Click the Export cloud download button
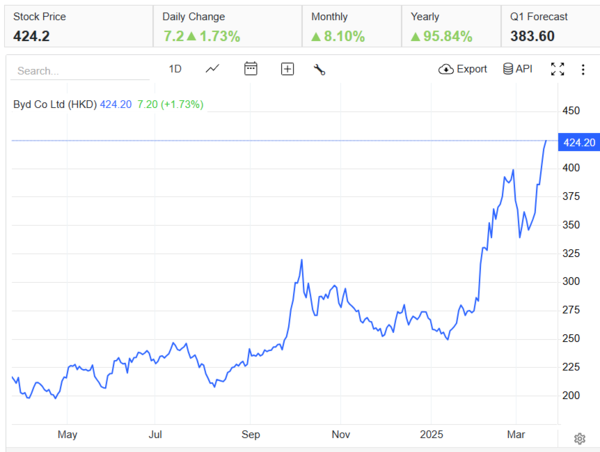The image size is (600, 452). tap(462, 69)
